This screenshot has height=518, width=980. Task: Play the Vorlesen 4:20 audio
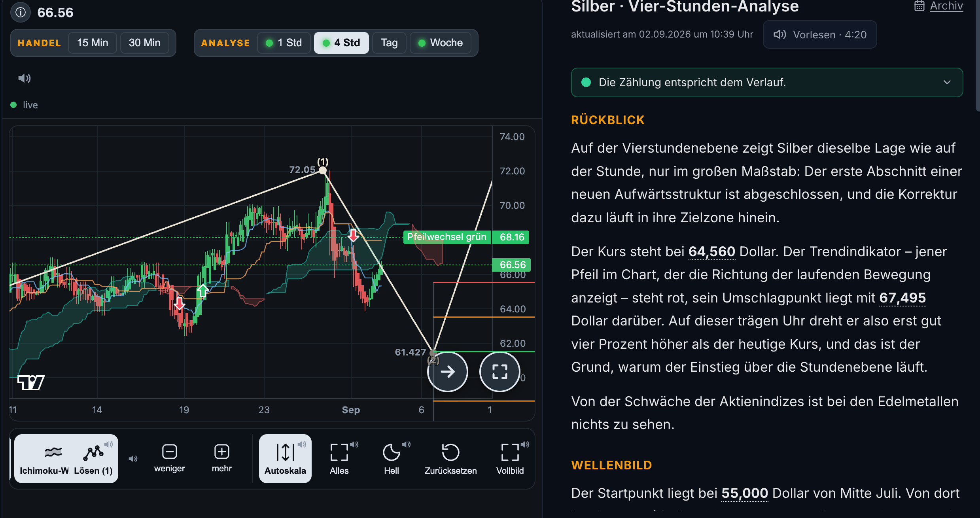point(820,35)
